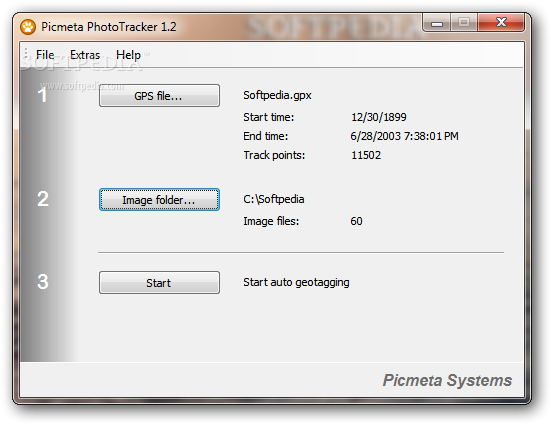Click the Picmeta PhotoTracker 1.2 title
Image resolution: width=552 pixels, height=425 pixels.
(109, 27)
